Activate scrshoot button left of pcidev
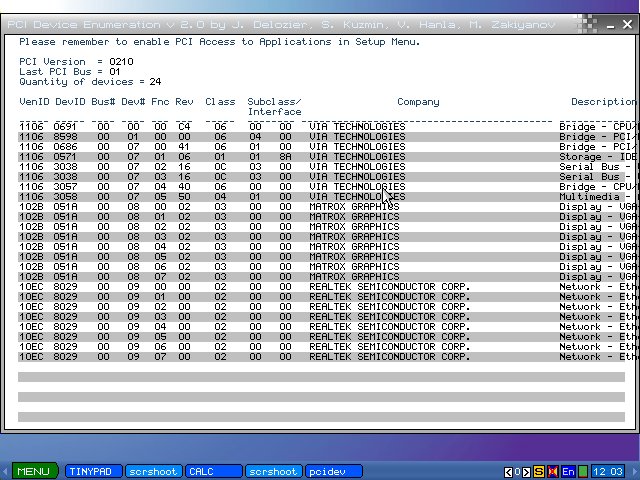Viewport: 640px width, 480px height. click(x=273, y=471)
